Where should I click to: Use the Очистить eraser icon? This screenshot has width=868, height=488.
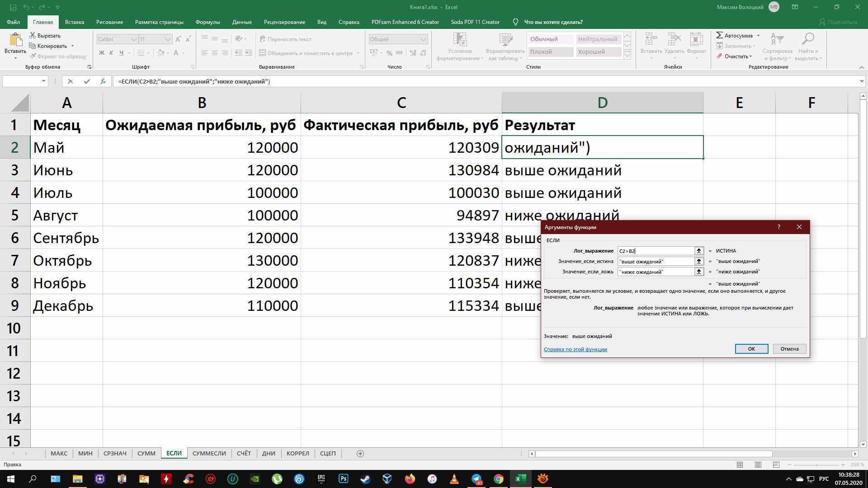click(720, 56)
